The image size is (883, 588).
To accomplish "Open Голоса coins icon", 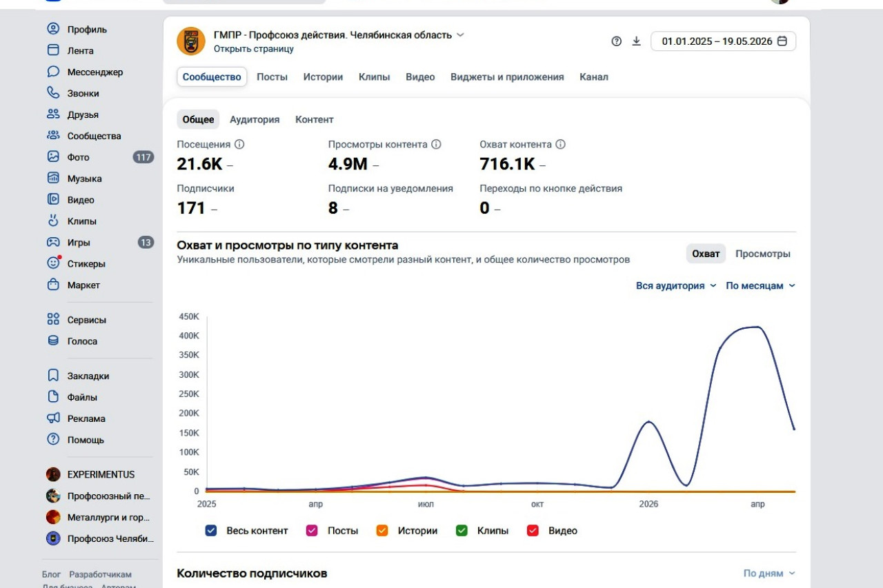I will (x=53, y=341).
